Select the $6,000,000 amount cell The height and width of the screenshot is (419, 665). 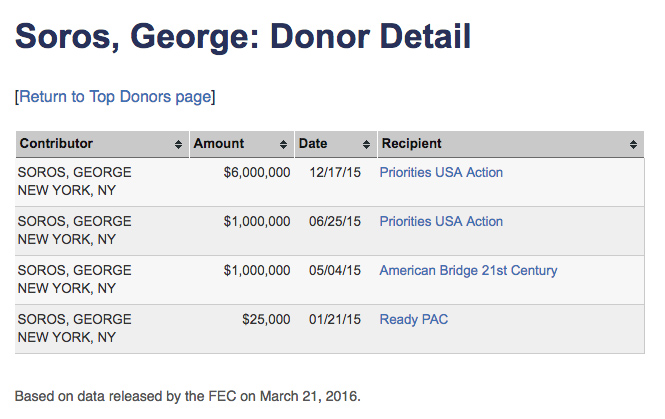[x=257, y=172]
